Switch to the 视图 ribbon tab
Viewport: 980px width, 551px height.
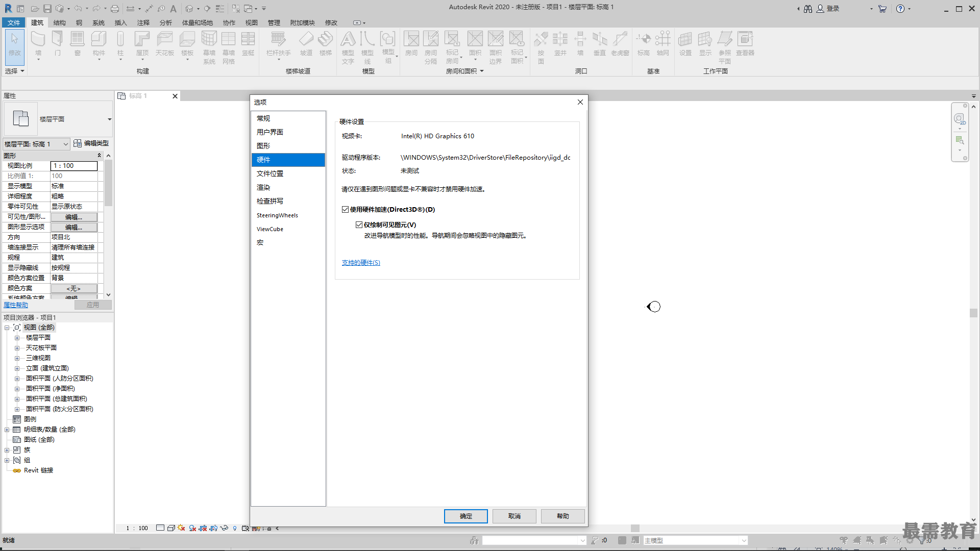(x=252, y=23)
